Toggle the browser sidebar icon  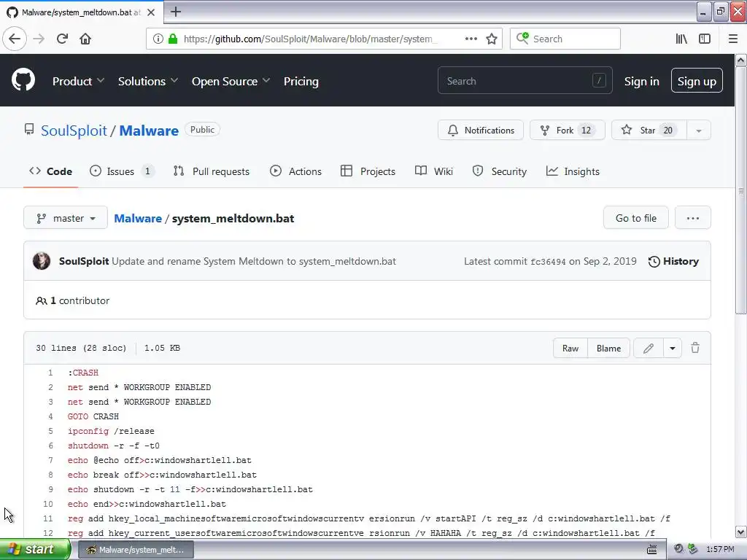click(705, 39)
